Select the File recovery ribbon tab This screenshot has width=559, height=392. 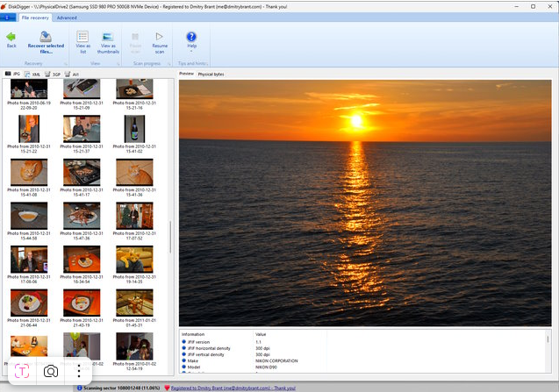click(36, 18)
